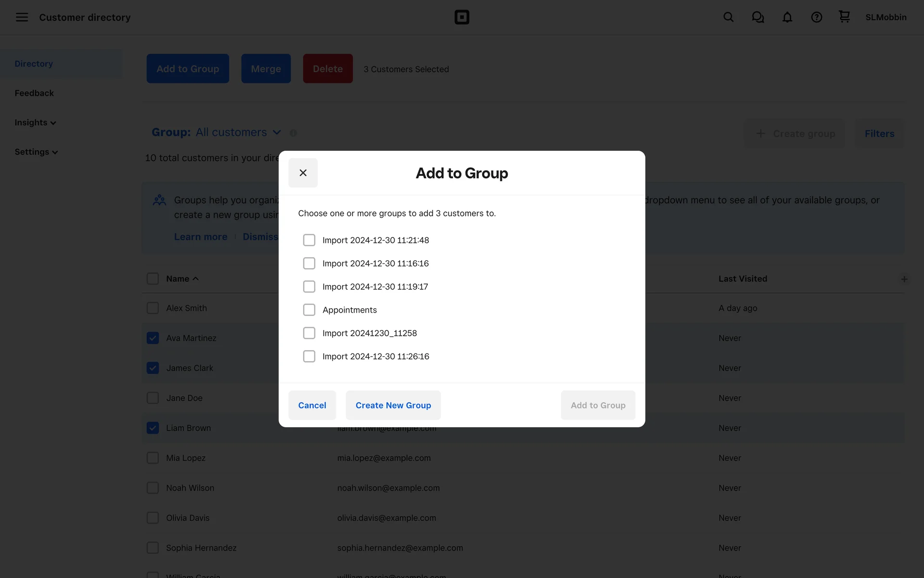The height and width of the screenshot is (578, 924).
Task: Check the Appointments group checkbox
Action: tap(309, 310)
